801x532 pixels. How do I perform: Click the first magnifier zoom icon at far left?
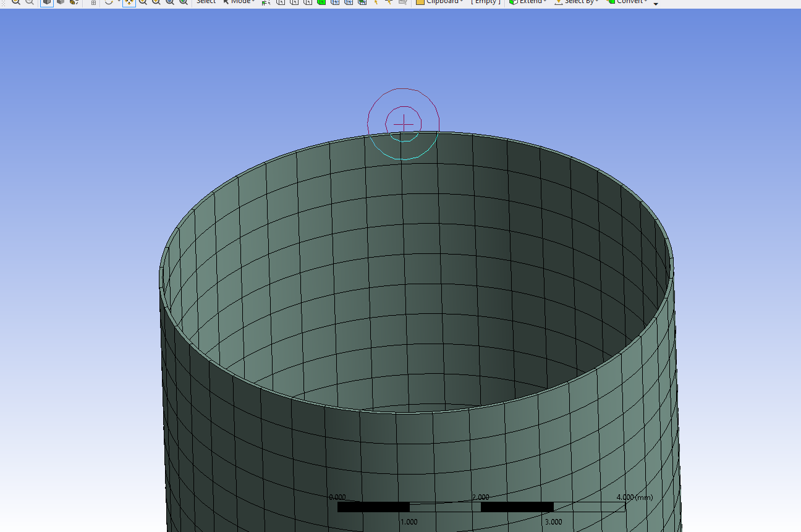click(15, 2)
